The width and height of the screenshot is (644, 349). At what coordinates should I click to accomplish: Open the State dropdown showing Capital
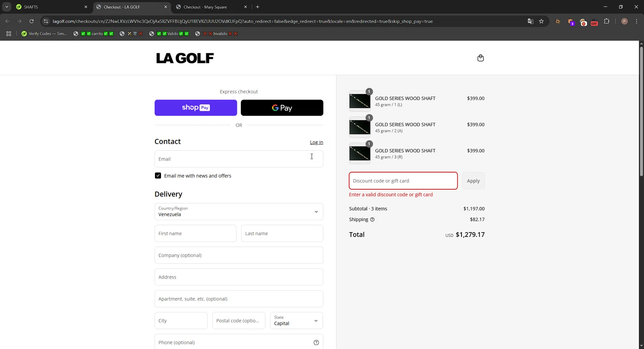point(296,321)
